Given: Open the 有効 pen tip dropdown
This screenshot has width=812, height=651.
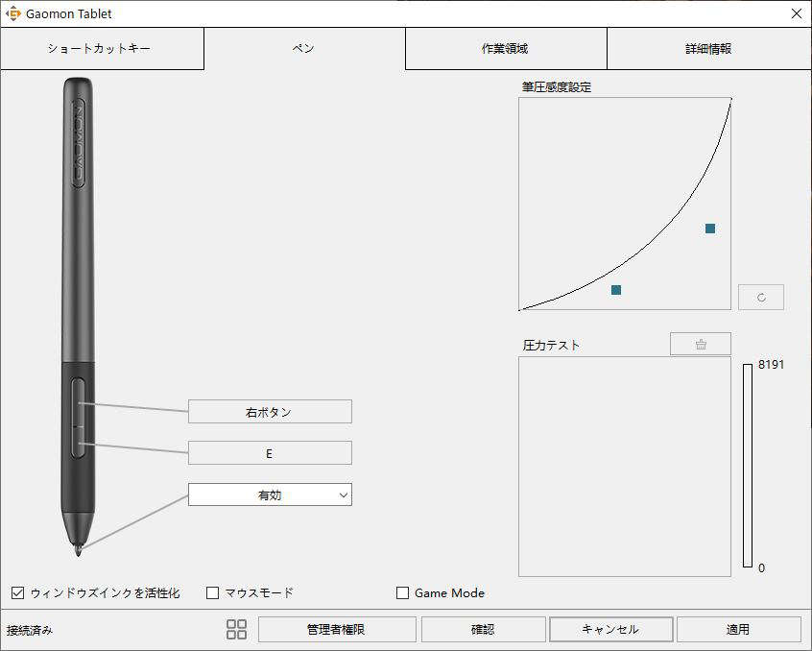Looking at the screenshot, I should pyautogui.click(x=270, y=494).
